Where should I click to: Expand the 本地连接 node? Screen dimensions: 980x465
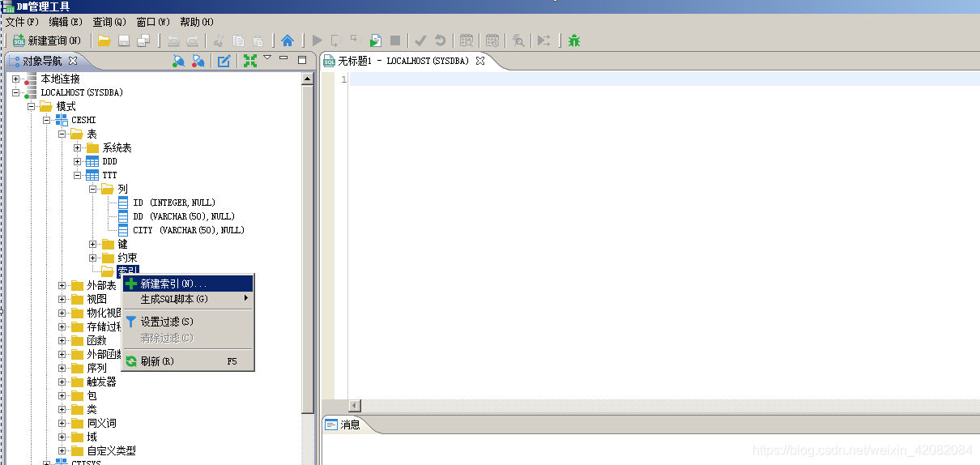[x=15, y=79]
